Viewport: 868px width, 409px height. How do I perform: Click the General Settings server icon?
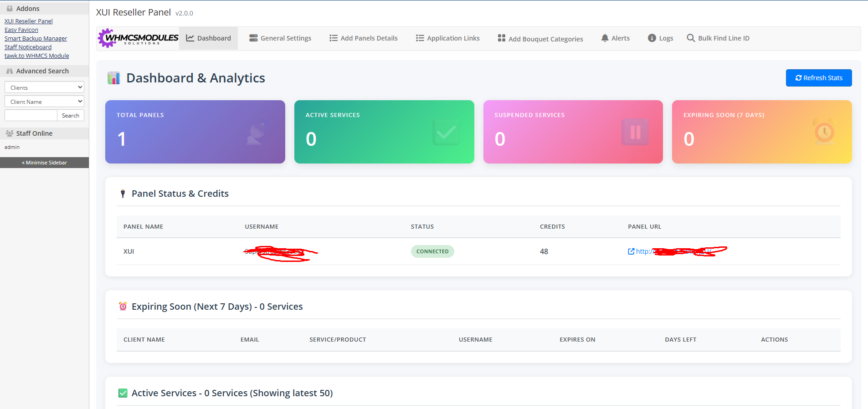pyautogui.click(x=253, y=38)
